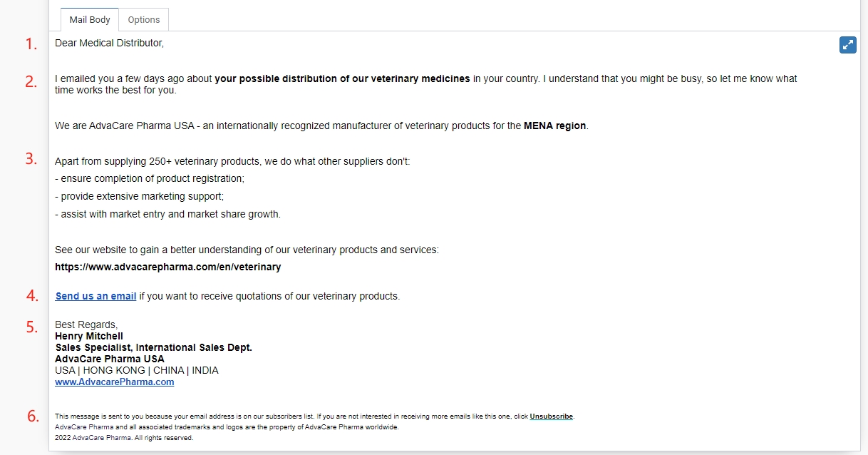
Task: Click the red number 3 annotation
Action: pyautogui.click(x=31, y=158)
